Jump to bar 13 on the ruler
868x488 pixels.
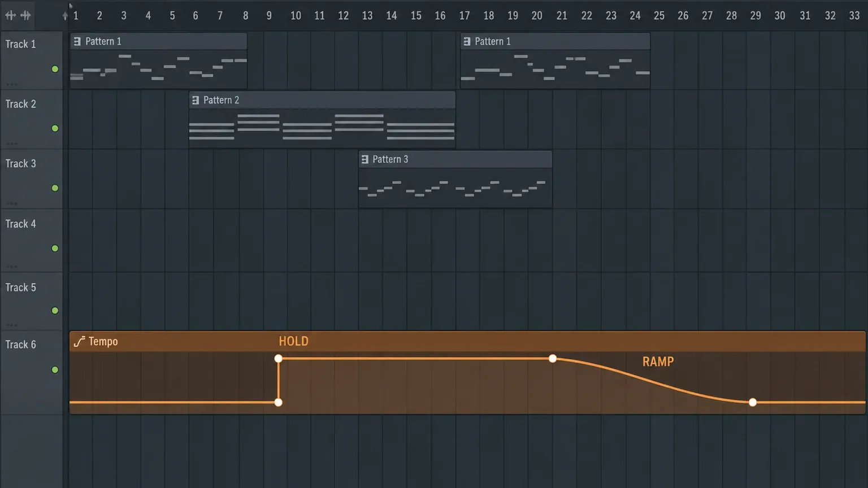coord(367,16)
